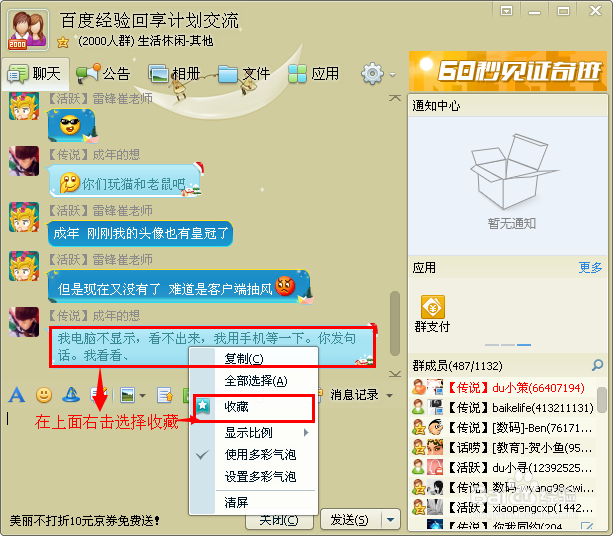The height and width of the screenshot is (536, 613).
Task: Click the group settings gear icon
Action: click(x=372, y=73)
